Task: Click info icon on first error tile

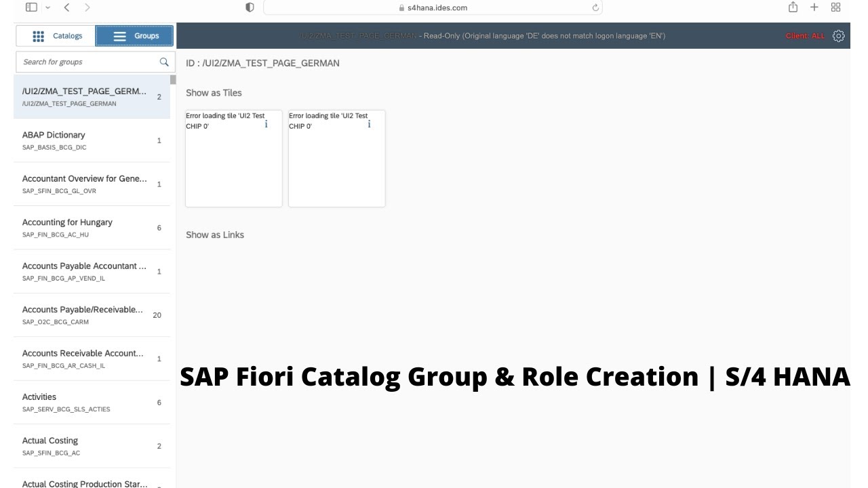Action: pos(266,124)
